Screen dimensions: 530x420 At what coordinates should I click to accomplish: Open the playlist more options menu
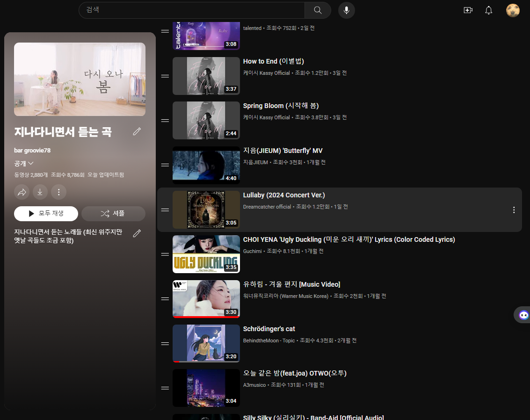58,192
